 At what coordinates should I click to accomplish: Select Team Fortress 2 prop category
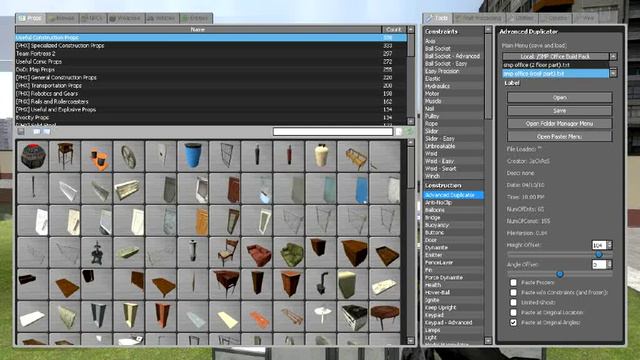211,53
